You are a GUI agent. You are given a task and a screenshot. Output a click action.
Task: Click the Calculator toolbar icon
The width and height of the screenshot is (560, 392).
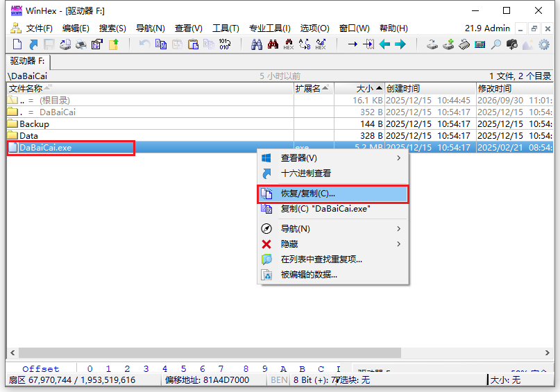click(480, 44)
